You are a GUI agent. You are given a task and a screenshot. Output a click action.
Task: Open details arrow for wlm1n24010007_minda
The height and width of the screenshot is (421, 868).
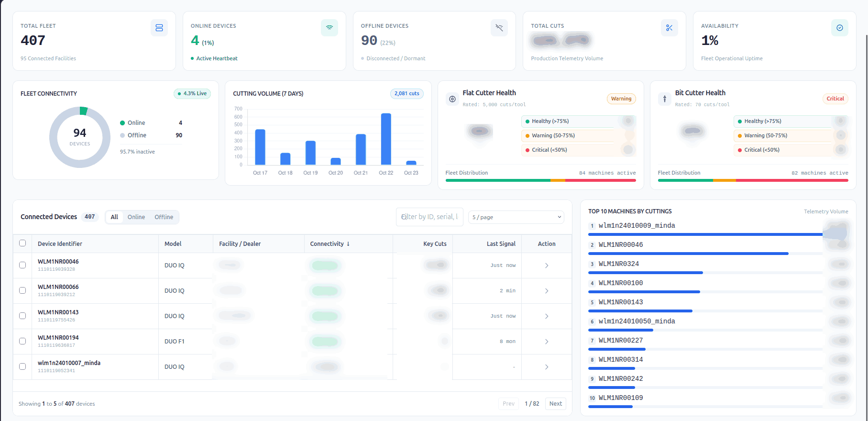[547, 367]
